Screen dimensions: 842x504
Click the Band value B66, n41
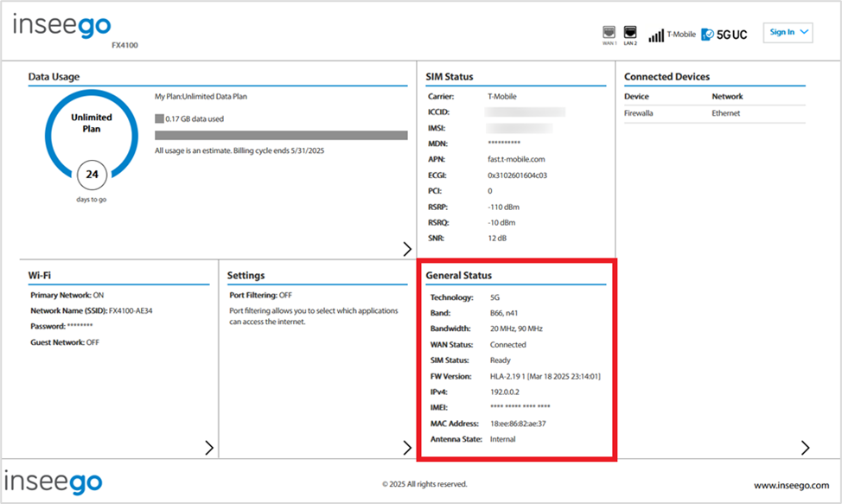tap(504, 313)
